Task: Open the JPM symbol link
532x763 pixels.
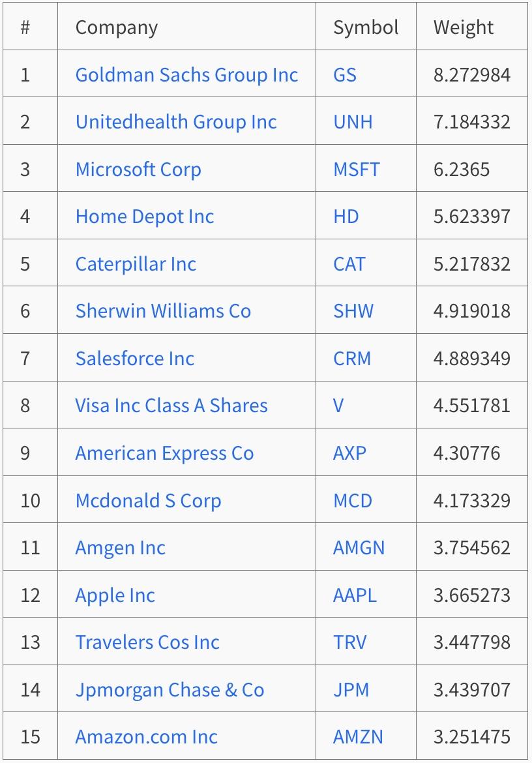Action: coord(351,690)
